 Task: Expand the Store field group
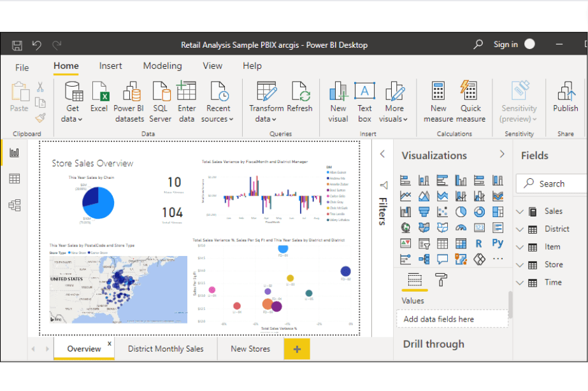click(x=520, y=264)
